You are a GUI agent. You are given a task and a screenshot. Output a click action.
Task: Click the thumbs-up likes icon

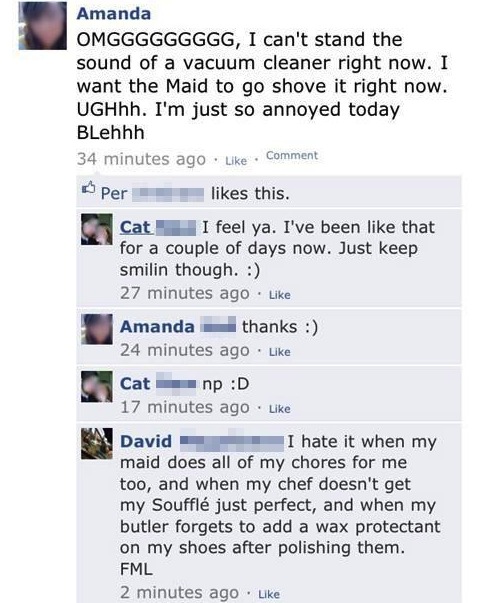point(88,188)
